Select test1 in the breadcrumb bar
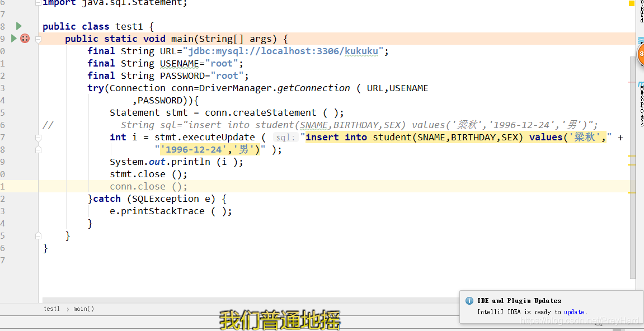The height and width of the screenshot is (331, 644). pyautogui.click(x=51, y=309)
